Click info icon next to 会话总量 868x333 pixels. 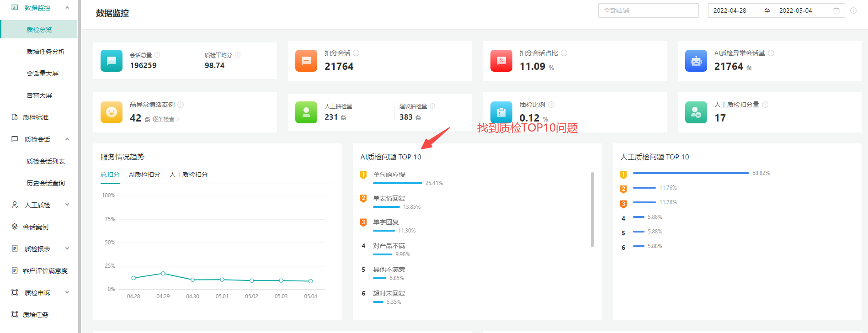pyautogui.click(x=157, y=55)
